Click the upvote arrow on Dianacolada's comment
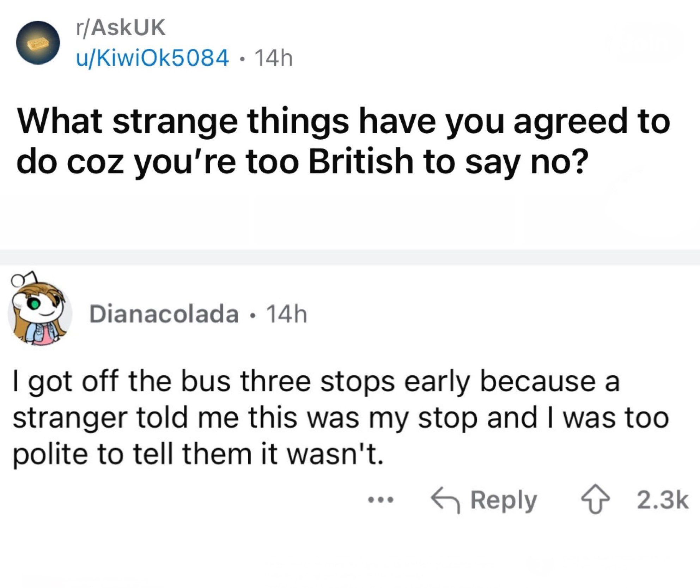This screenshot has height=588, width=700. point(596,501)
